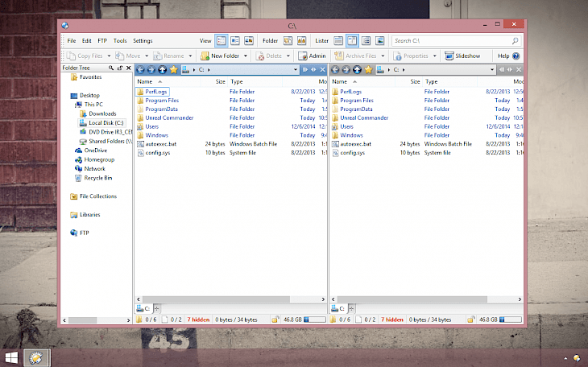Viewport: 588px width, 367px height.
Task: Expand the Rename dropdown arrow
Action: [190, 56]
